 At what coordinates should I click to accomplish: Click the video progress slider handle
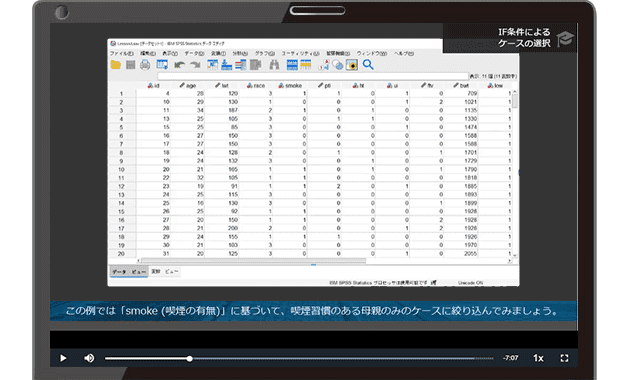pyautogui.click(x=189, y=358)
